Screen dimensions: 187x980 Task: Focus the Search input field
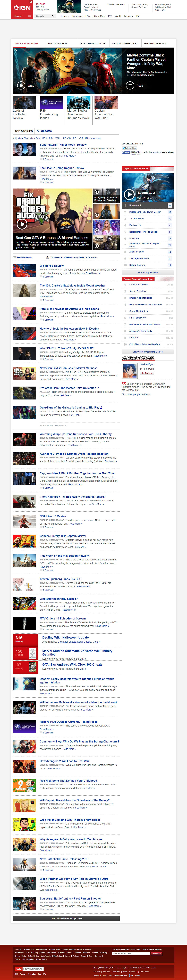click(x=43, y=16)
